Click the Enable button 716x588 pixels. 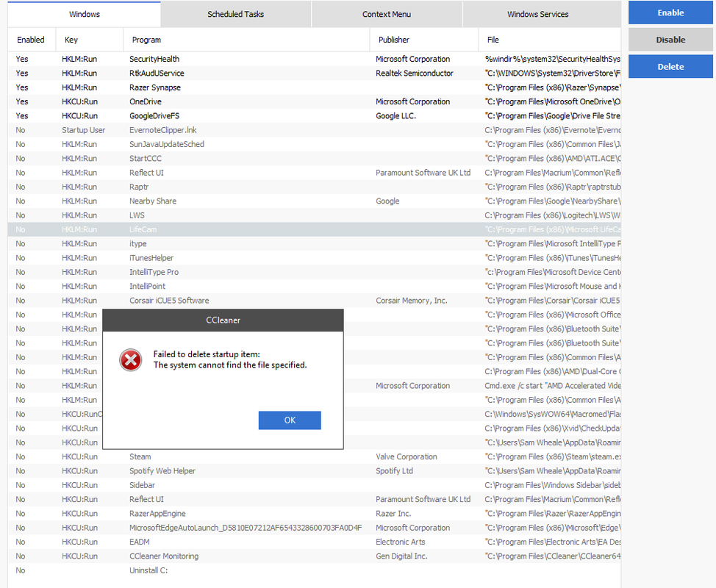670,12
